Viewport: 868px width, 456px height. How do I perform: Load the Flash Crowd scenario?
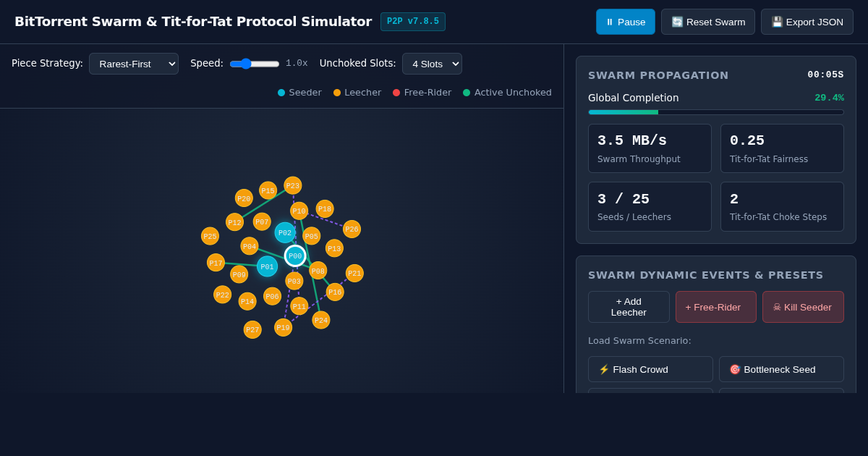pyautogui.click(x=650, y=369)
